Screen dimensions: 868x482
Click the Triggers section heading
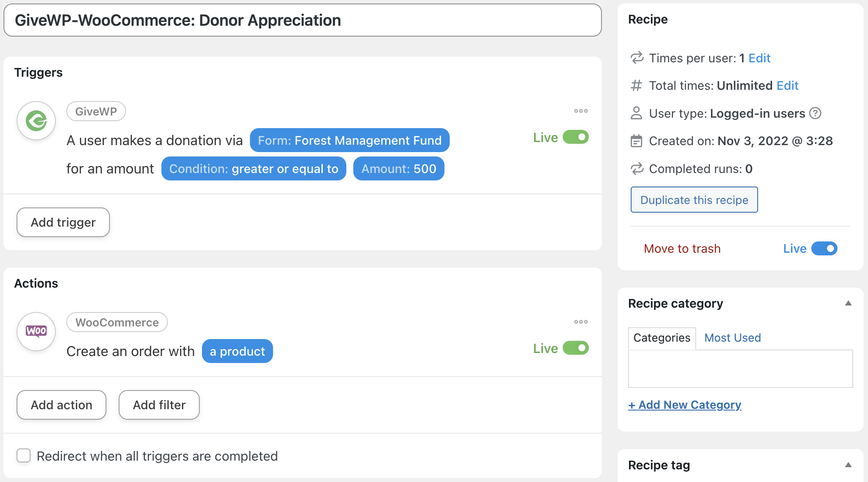38,72
